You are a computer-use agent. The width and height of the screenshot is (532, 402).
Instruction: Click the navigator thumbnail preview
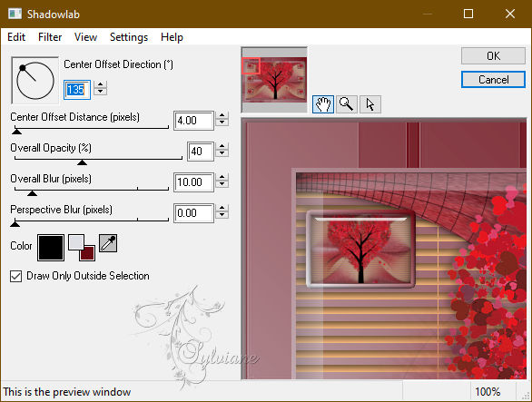(x=274, y=80)
